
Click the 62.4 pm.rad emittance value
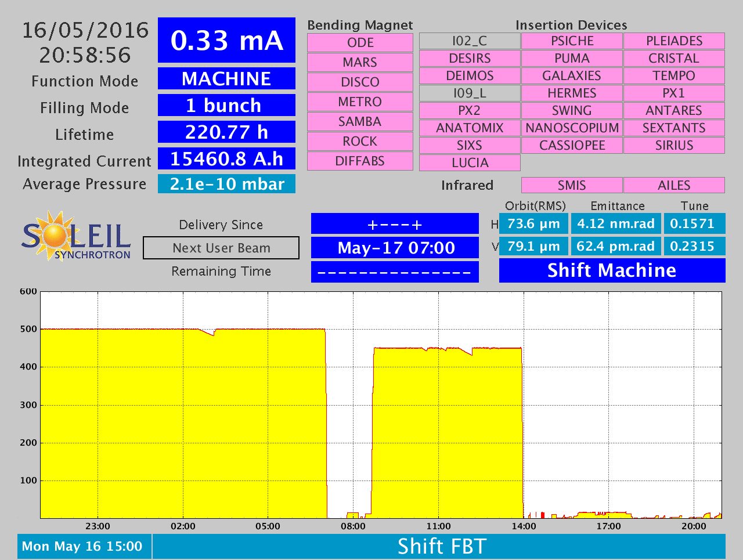click(x=616, y=246)
